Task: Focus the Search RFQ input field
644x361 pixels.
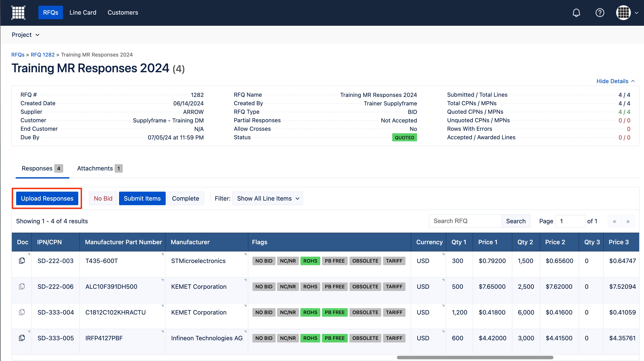Action: [465, 221]
